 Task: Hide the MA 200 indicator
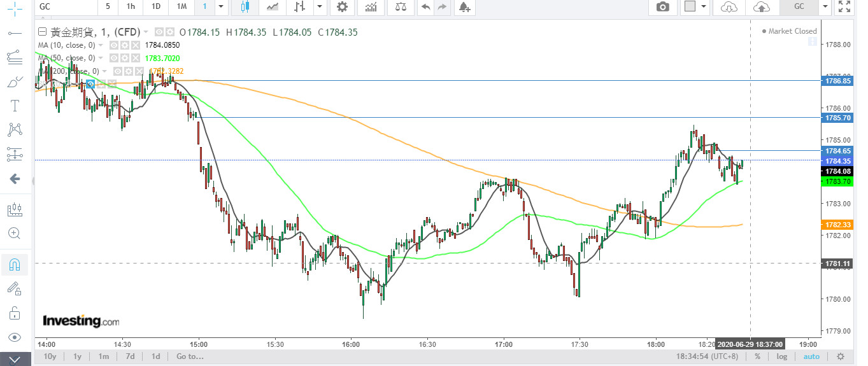118,71
